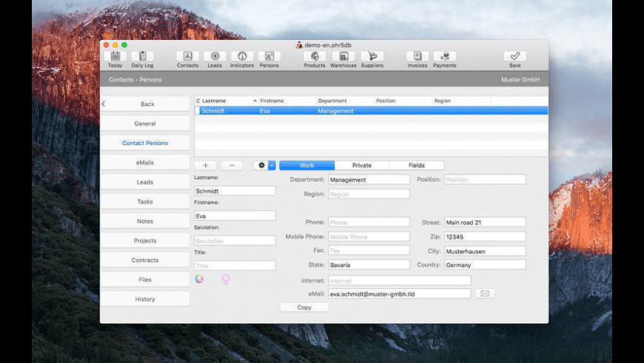The image size is (644, 363).
Task: Open the Products toolbar icon
Action: (314, 56)
